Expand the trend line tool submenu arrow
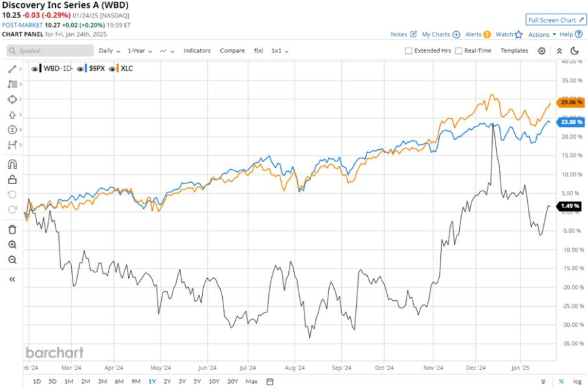This screenshot has height=389, width=588. 20,69
